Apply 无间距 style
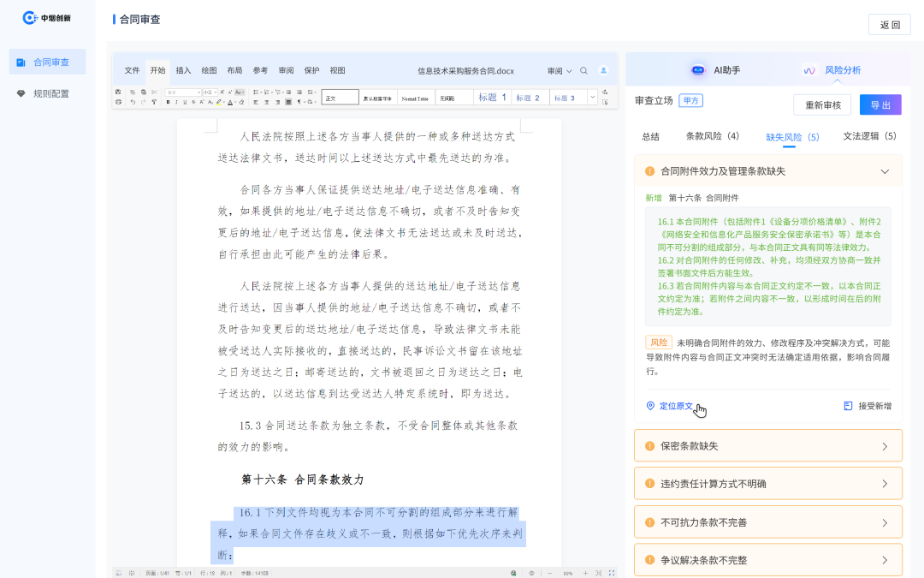The height and width of the screenshot is (578, 924). pyautogui.click(x=453, y=98)
